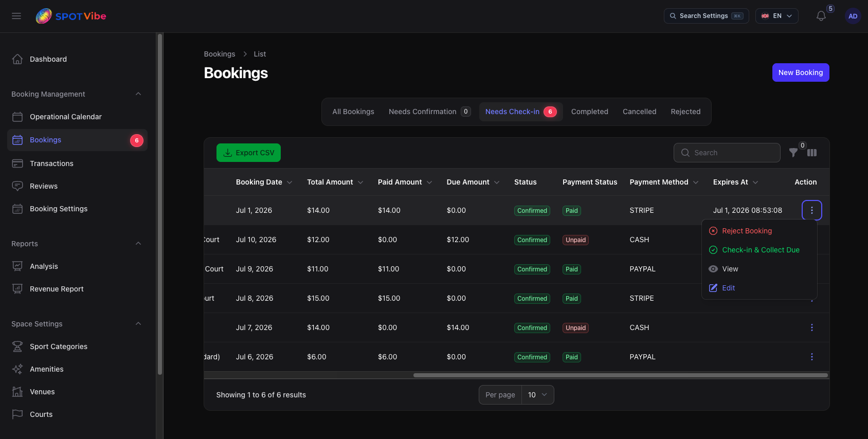The height and width of the screenshot is (439, 868).
Task: Open the table filter funnel
Action: tap(793, 153)
